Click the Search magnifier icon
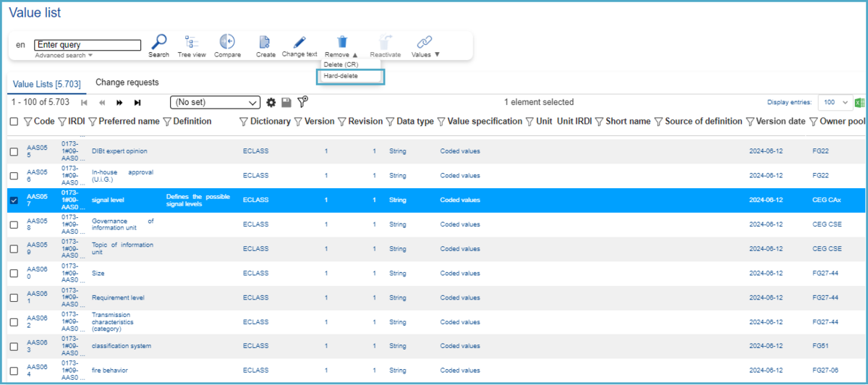This screenshot has width=868, height=385. (158, 43)
